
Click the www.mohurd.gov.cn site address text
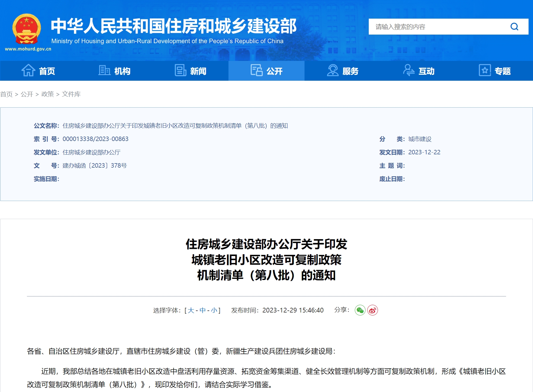28,49
